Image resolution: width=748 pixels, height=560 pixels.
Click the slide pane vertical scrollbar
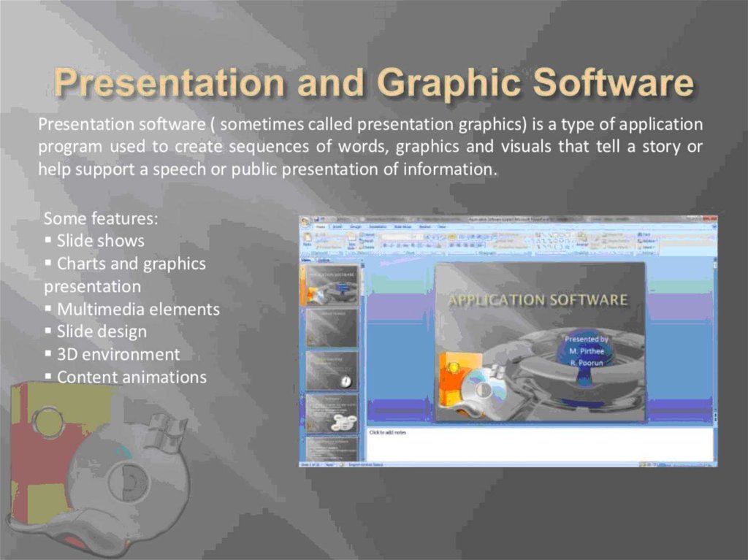pyautogui.click(x=715, y=341)
